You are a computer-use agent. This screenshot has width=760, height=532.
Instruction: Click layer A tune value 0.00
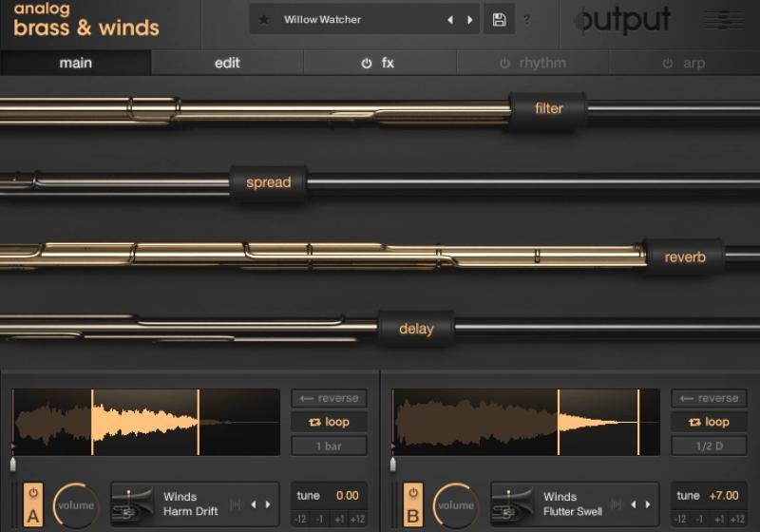[348, 496]
